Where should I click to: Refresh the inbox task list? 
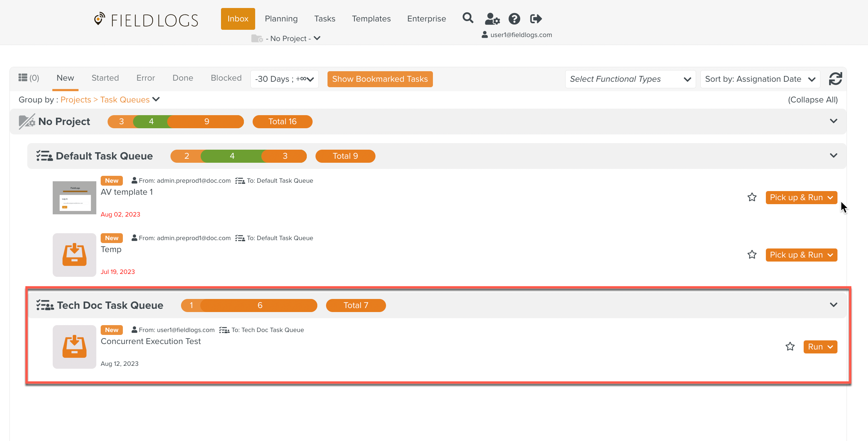tap(835, 79)
